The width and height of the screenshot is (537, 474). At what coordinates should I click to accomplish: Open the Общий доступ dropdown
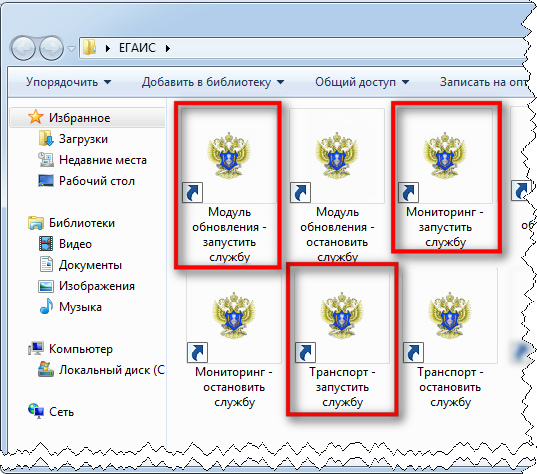pos(362,82)
